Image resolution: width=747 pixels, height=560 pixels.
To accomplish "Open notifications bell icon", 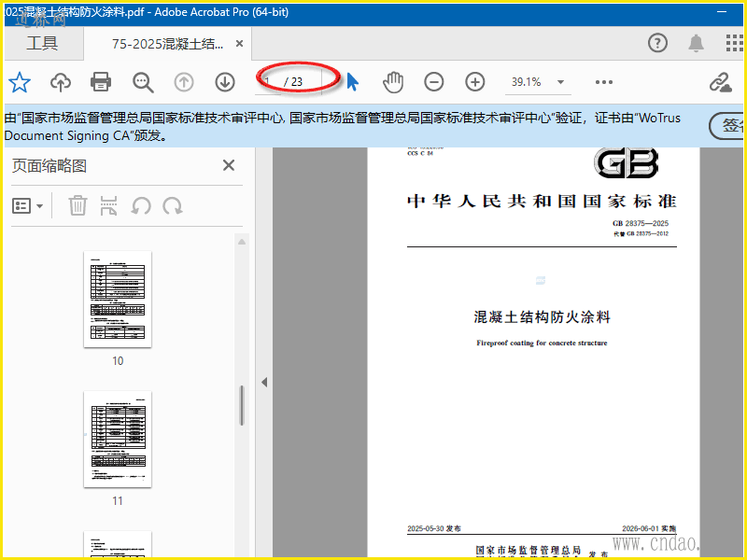I will coord(696,43).
